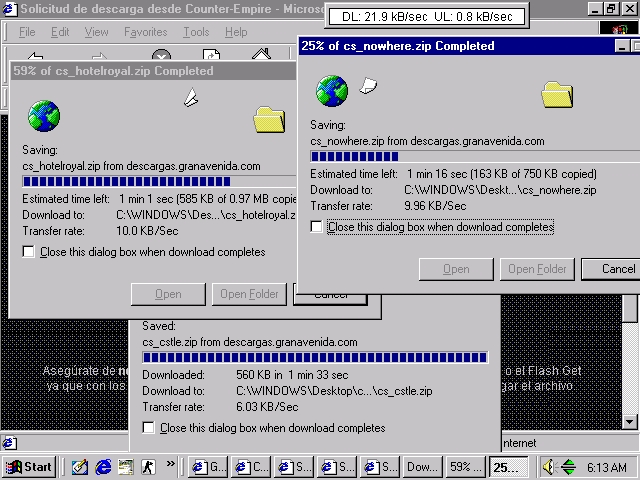Image resolution: width=640 pixels, height=480 pixels.
Task: Open the File menu
Action: pyautogui.click(x=27, y=32)
